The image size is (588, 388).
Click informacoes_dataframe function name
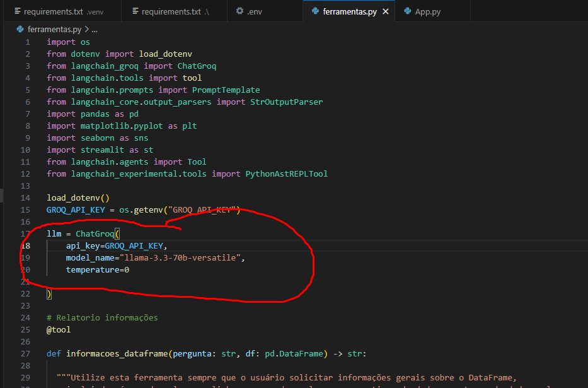point(117,354)
